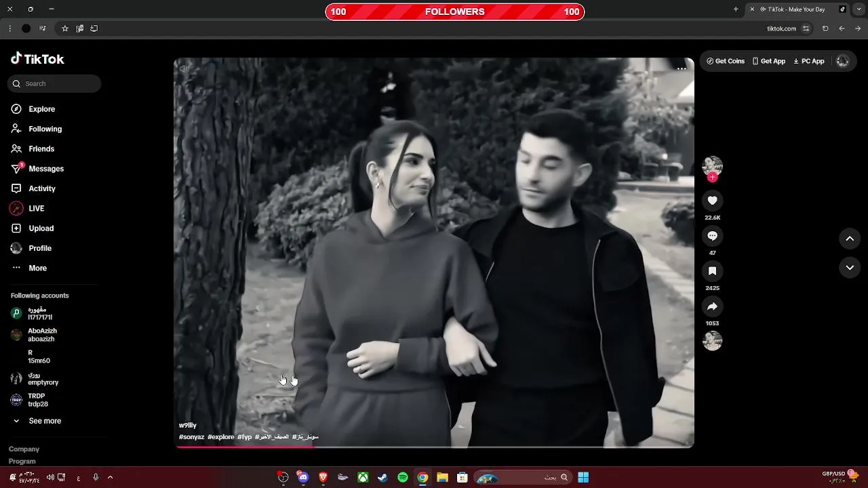The width and height of the screenshot is (868, 488).
Task: Open media control playlist icon
Action: 43,28
